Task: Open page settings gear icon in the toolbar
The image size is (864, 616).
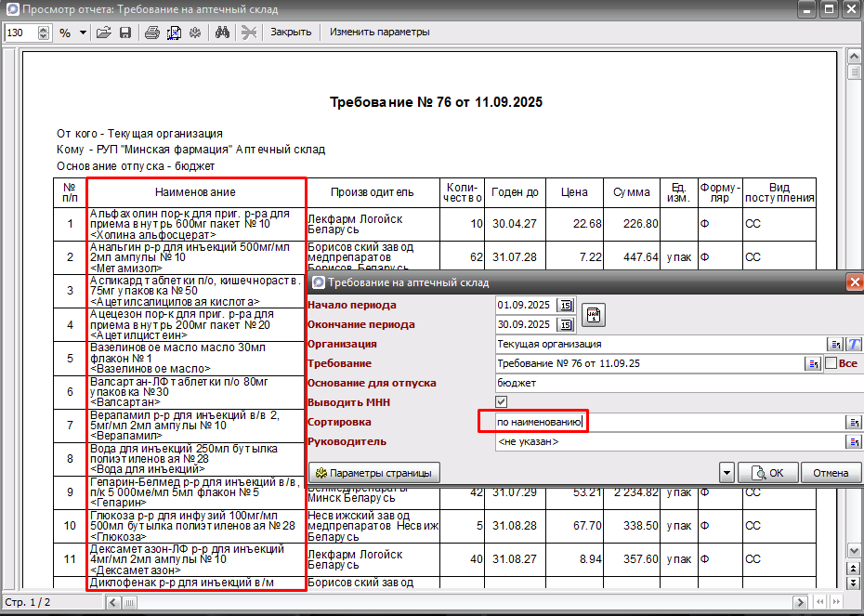Action: point(195,33)
